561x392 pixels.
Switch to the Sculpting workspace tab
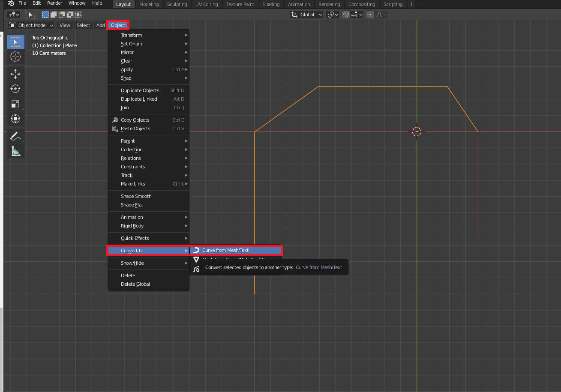pos(177,4)
